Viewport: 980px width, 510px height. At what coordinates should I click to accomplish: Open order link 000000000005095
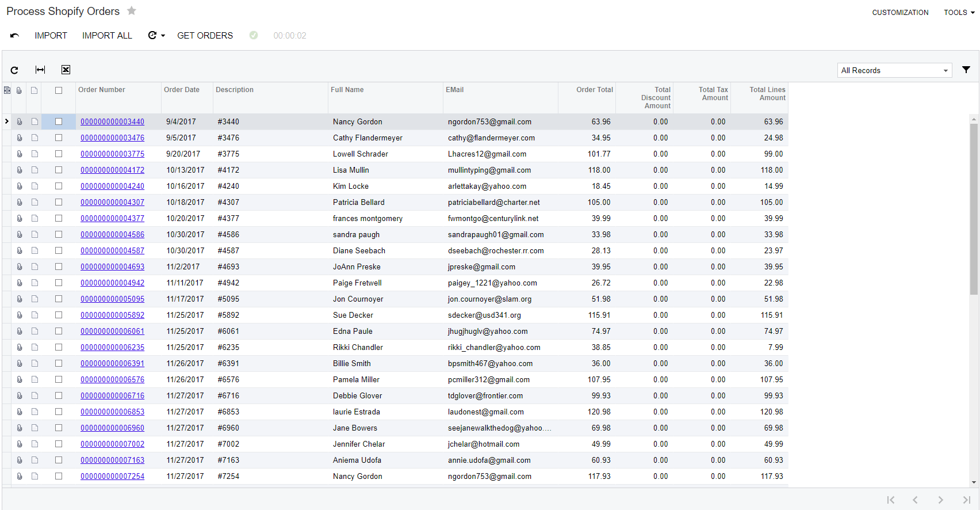click(x=112, y=299)
